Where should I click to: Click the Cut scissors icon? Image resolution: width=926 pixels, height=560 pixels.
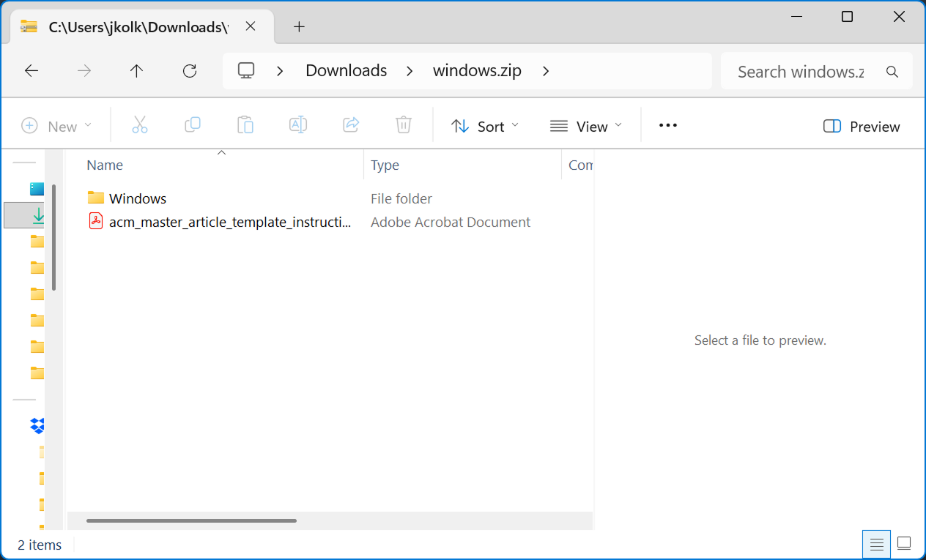pyautogui.click(x=140, y=126)
